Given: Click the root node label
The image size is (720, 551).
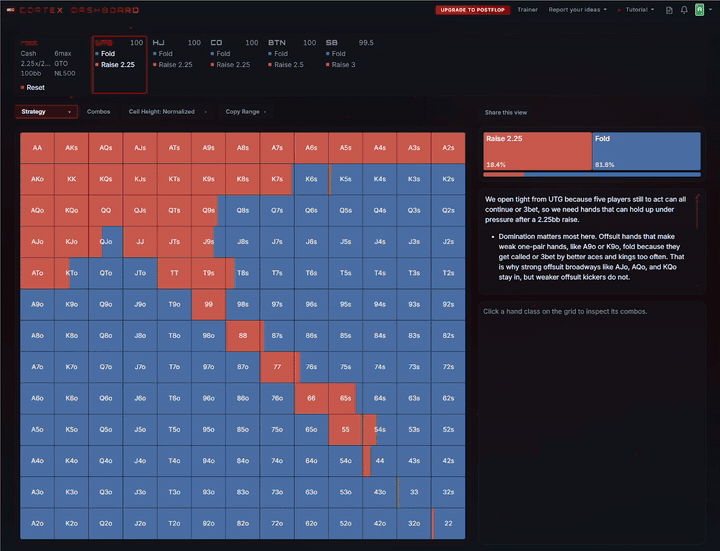Looking at the screenshot, I should point(29,43).
